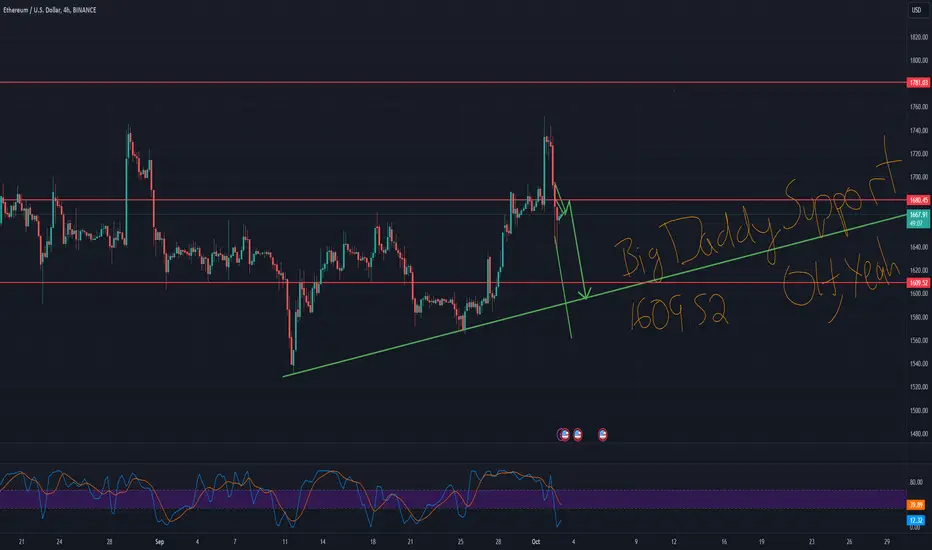Select the 1781.03 red line price label
This screenshot has height=550, width=932.
(x=918, y=83)
